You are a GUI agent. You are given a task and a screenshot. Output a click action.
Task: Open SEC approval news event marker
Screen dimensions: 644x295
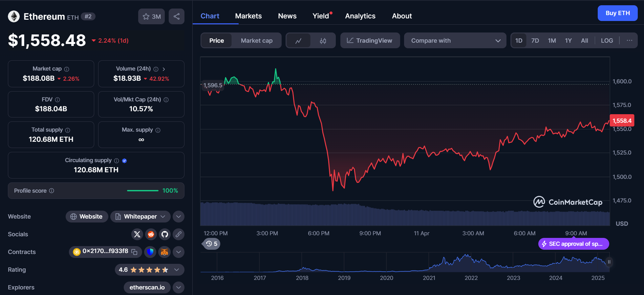click(x=573, y=244)
